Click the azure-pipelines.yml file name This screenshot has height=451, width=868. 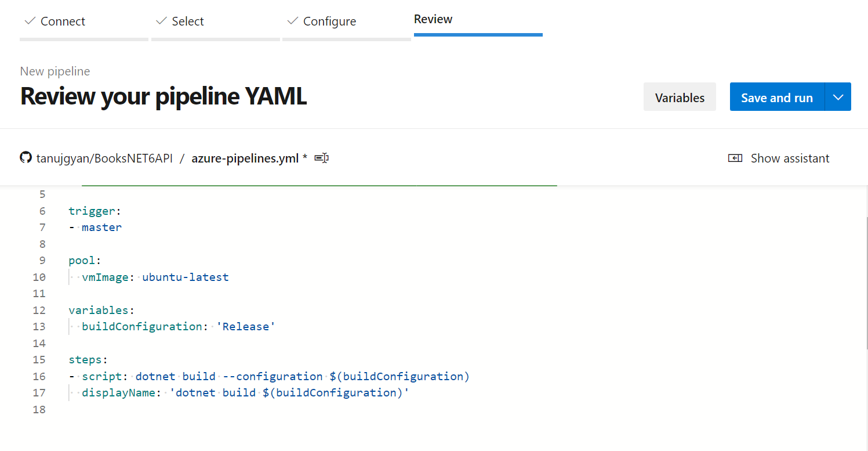click(x=245, y=157)
